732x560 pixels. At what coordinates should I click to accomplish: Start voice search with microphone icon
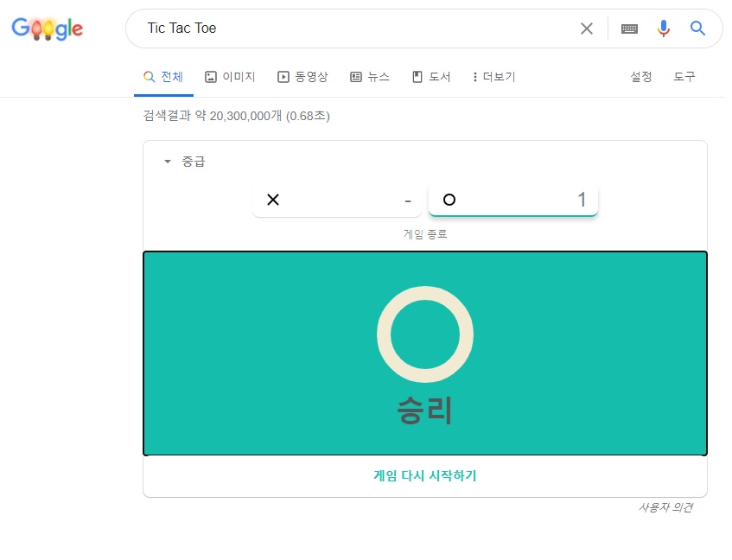(x=664, y=29)
